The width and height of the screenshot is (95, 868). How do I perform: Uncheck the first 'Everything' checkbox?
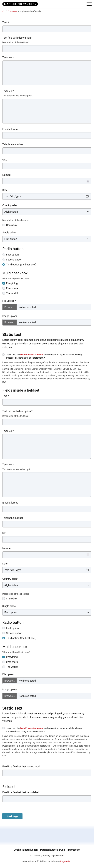4,283
